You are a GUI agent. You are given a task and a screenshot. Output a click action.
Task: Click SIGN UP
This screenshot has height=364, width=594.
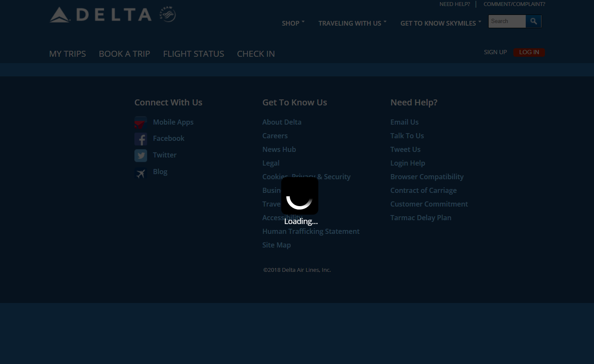point(495,52)
